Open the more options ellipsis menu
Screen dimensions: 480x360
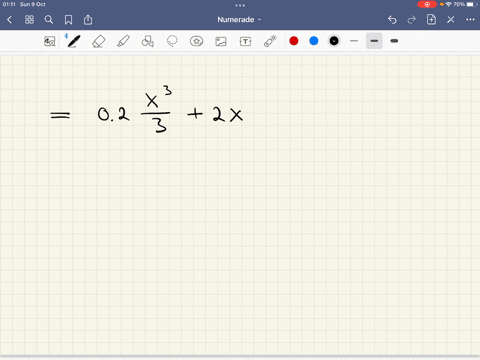click(x=470, y=20)
